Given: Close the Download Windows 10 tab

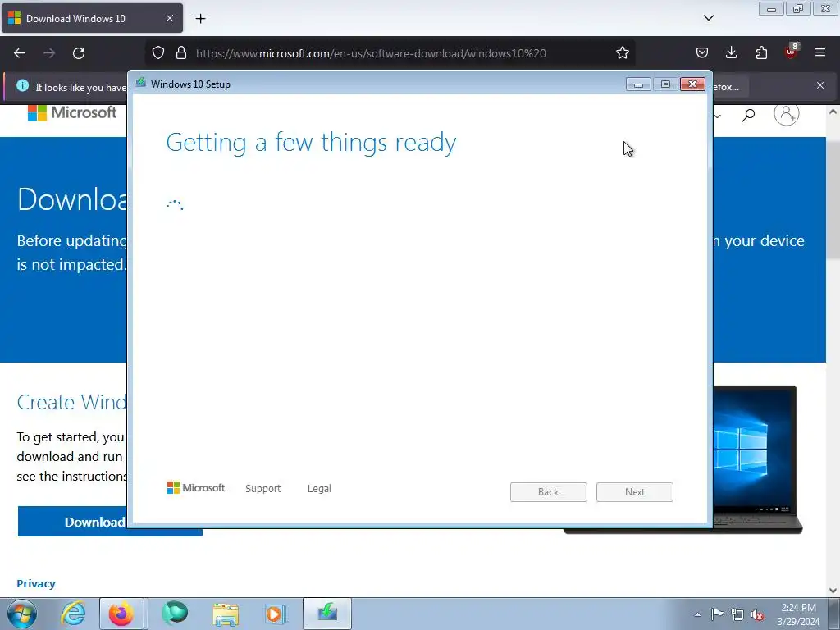Looking at the screenshot, I should (169, 18).
